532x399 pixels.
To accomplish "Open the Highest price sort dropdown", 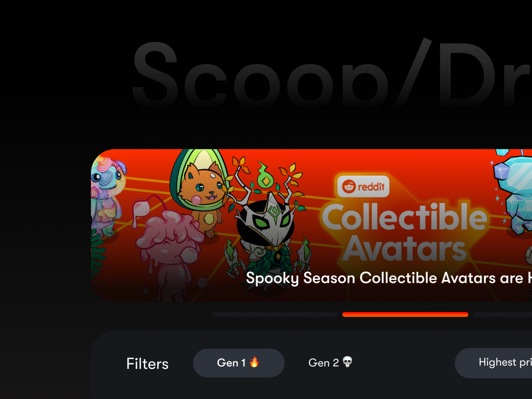I will [493, 363].
